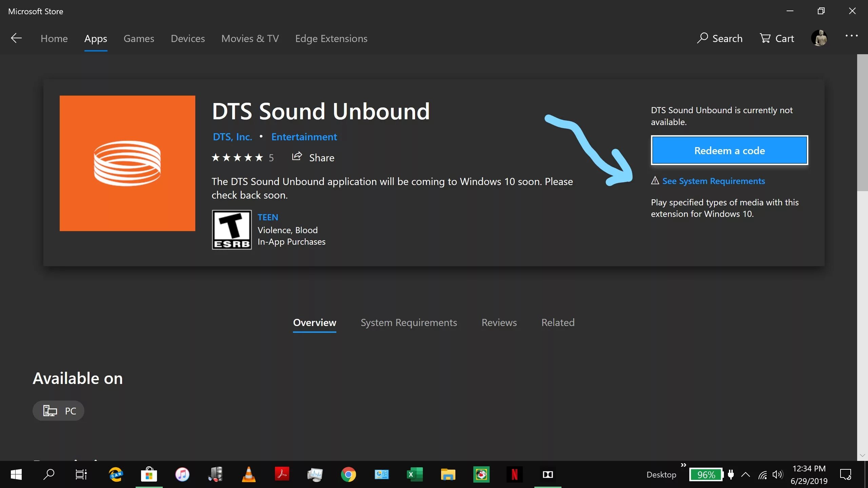Click the ESRB Teen rating badge
This screenshot has height=488, width=868.
pyautogui.click(x=232, y=230)
